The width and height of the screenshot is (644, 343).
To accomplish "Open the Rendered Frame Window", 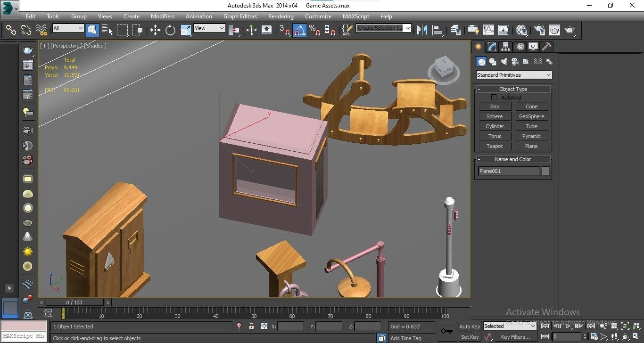I will 554,30.
